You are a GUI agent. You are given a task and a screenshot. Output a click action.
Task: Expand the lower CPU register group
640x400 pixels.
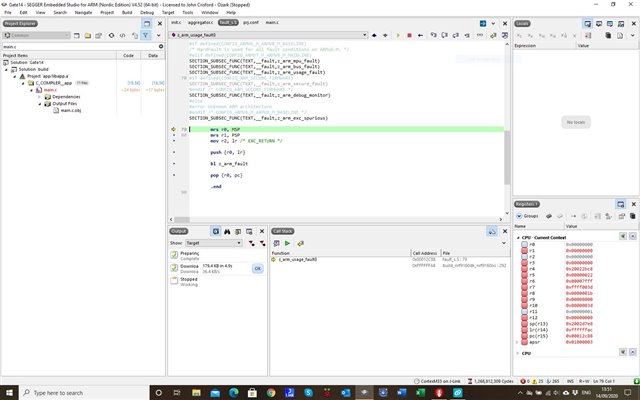click(x=518, y=353)
